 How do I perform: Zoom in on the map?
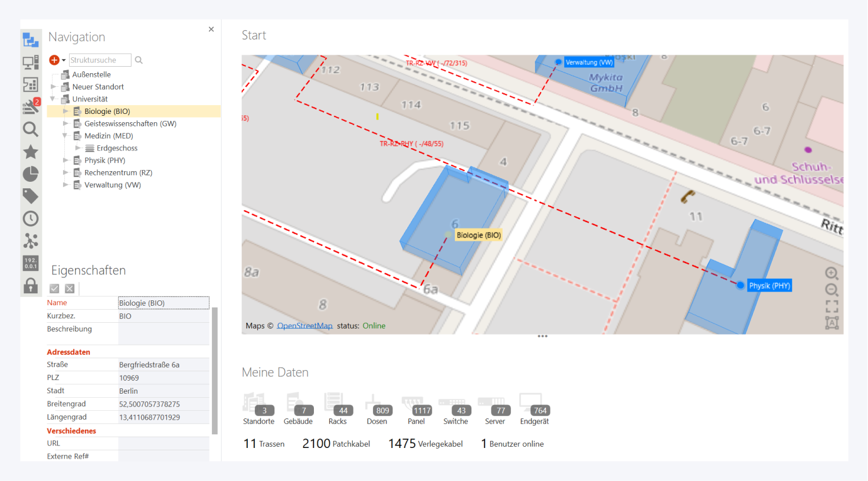point(831,273)
